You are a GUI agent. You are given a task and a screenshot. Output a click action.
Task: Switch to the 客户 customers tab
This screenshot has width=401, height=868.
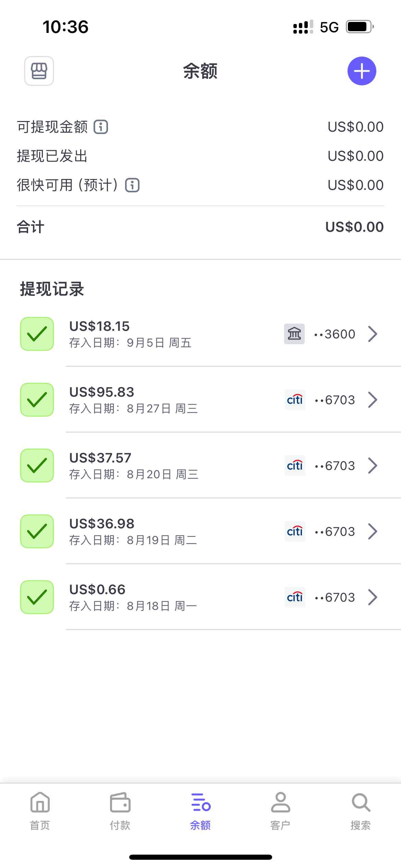pyautogui.click(x=280, y=811)
